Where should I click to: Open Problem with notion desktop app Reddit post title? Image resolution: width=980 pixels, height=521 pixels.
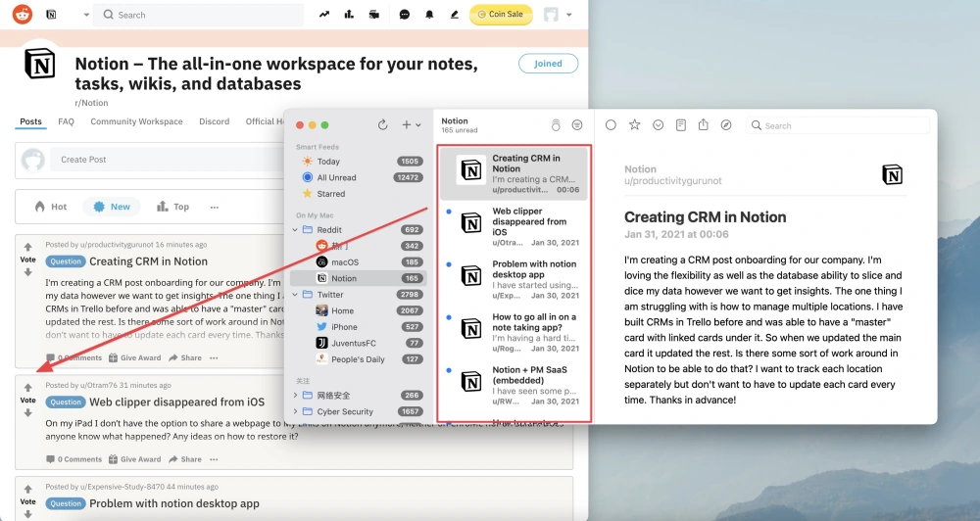[x=174, y=503]
